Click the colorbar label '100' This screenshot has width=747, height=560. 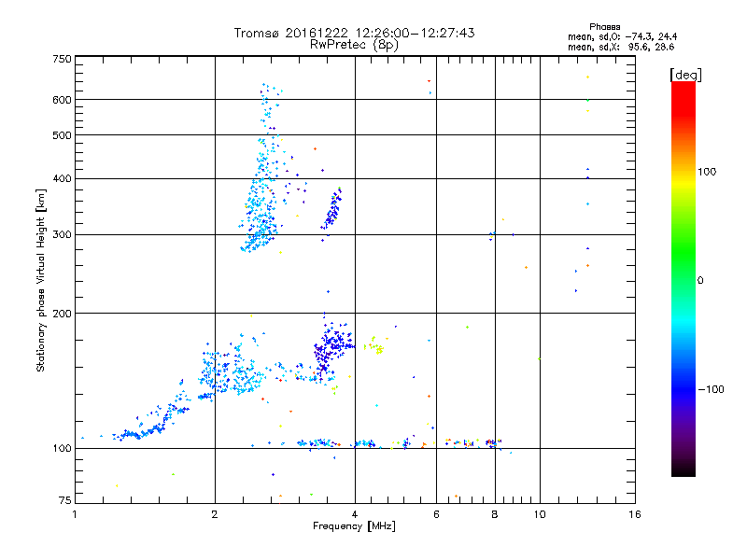(707, 172)
